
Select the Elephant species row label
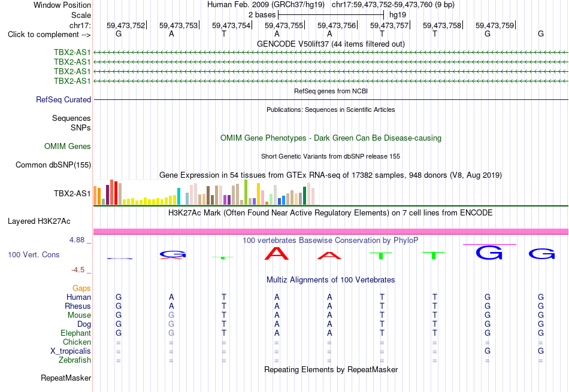click(76, 333)
